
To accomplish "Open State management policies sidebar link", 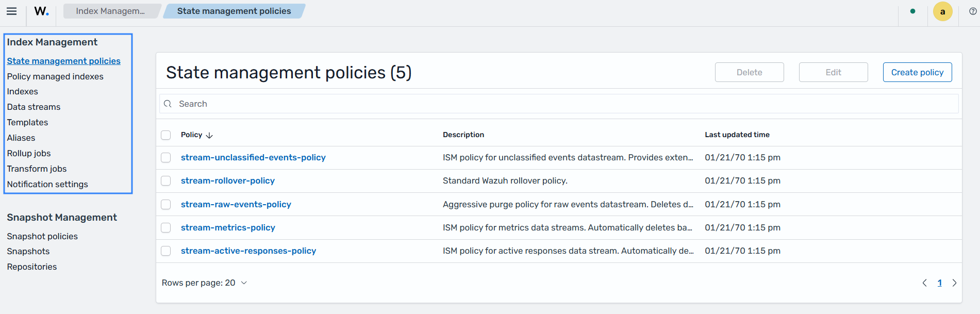I will [x=64, y=61].
